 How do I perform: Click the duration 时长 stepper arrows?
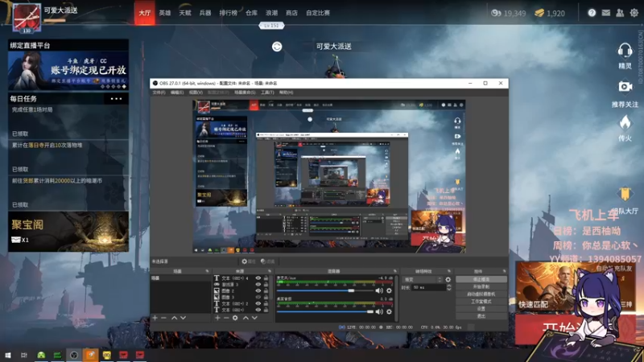(448, 287)
